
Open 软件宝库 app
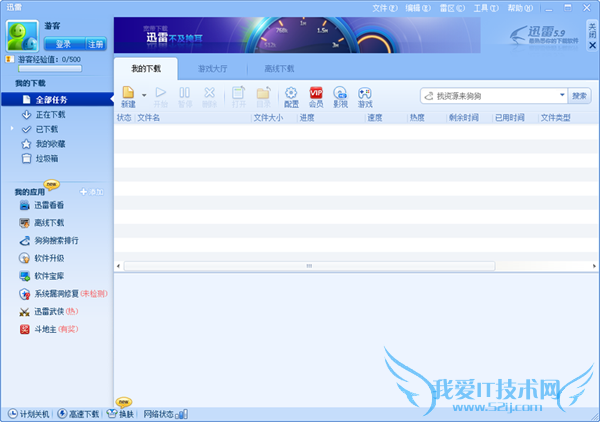[x=42, y=276]
